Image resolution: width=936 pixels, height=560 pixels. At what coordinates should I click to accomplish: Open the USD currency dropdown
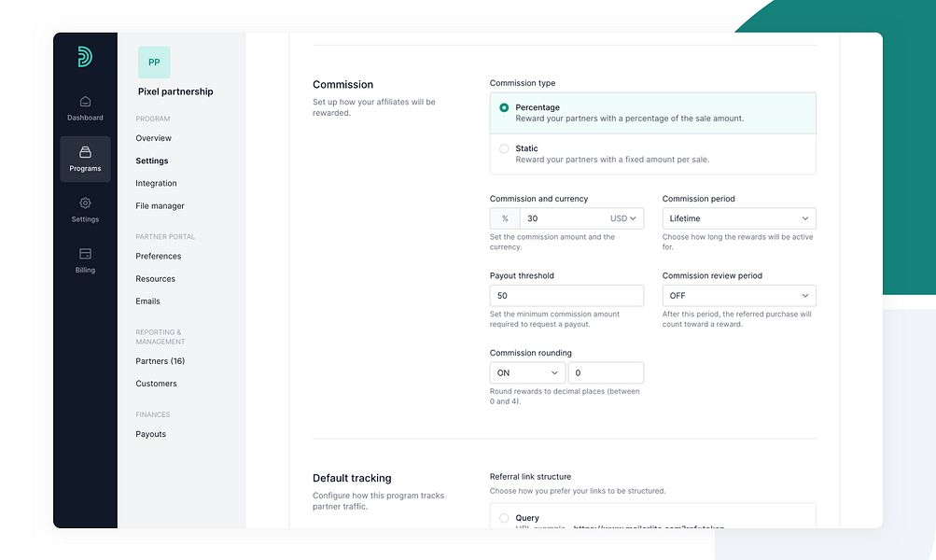click(623, 218)
